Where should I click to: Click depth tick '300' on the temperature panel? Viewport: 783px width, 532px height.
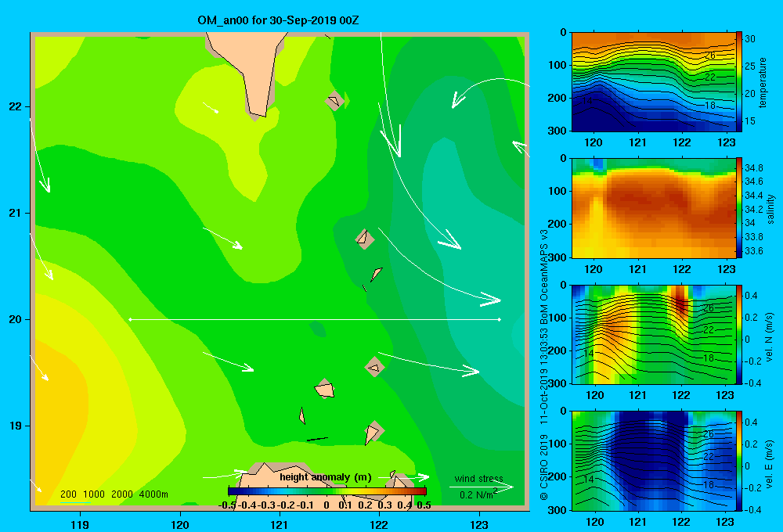click(558, 131)
